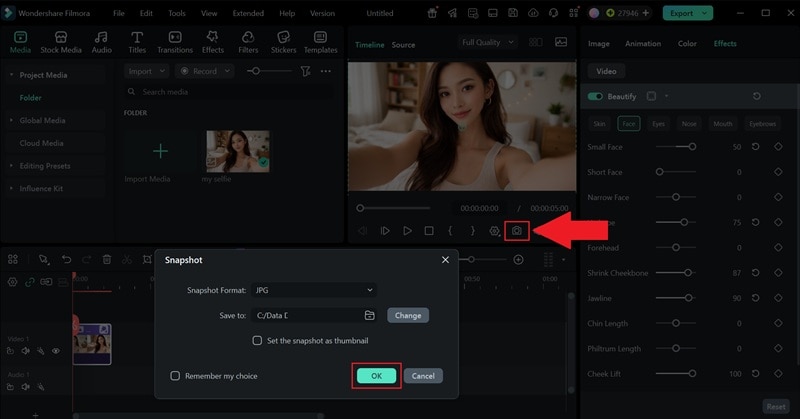Image resolution: width=800 pixels, height=419 pixels.
Task: Switch to the Color tab
Action: 687,44
